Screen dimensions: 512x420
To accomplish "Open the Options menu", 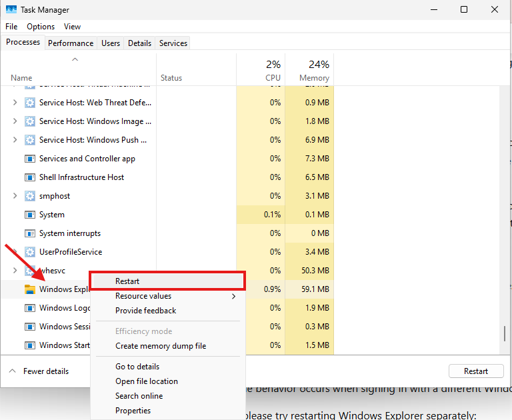I will pos(41,27).
